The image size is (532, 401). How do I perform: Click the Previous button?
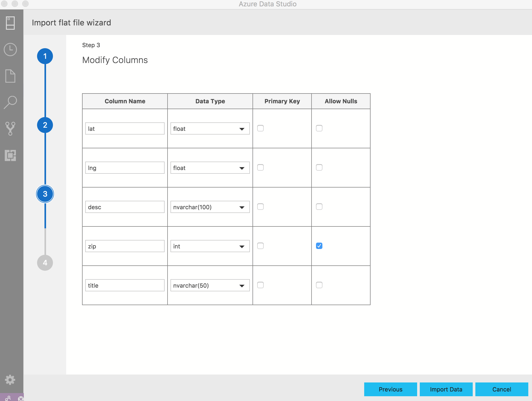(390, 389)
